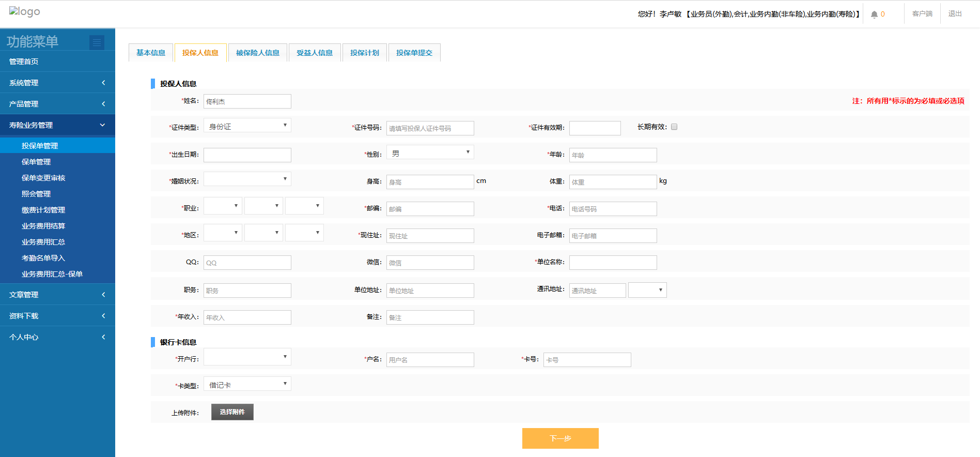This screenshot has width=980, height=457.
Task: Toggle the sidebar hamburger menu icon
Action: (x=97, y=42)
